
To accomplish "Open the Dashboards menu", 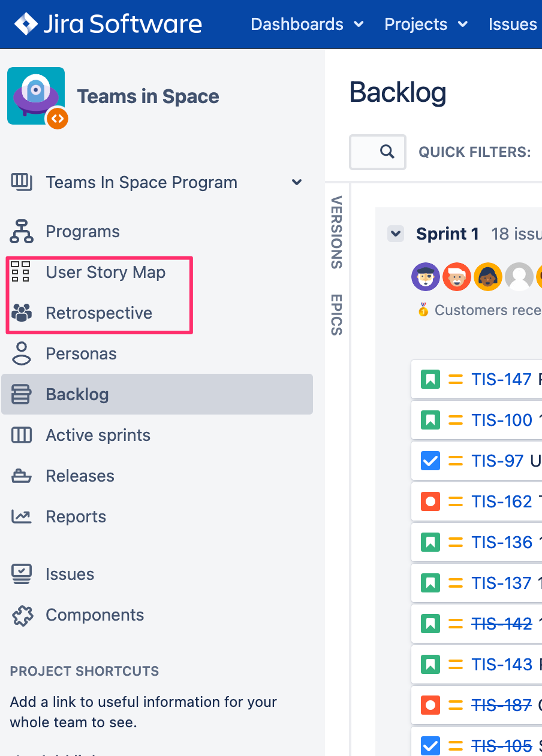I will click(x=306, y=25).
